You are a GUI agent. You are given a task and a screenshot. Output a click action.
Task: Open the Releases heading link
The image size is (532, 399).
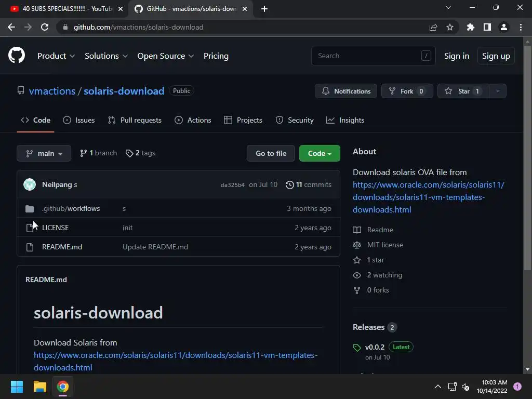point(368,327)
